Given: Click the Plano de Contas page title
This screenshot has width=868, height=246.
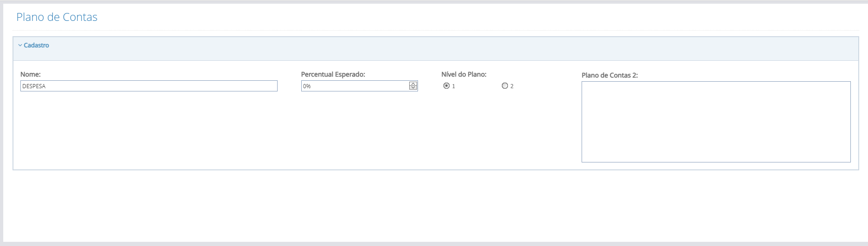Looking at the screenshot, I should [x=57, y=17].
